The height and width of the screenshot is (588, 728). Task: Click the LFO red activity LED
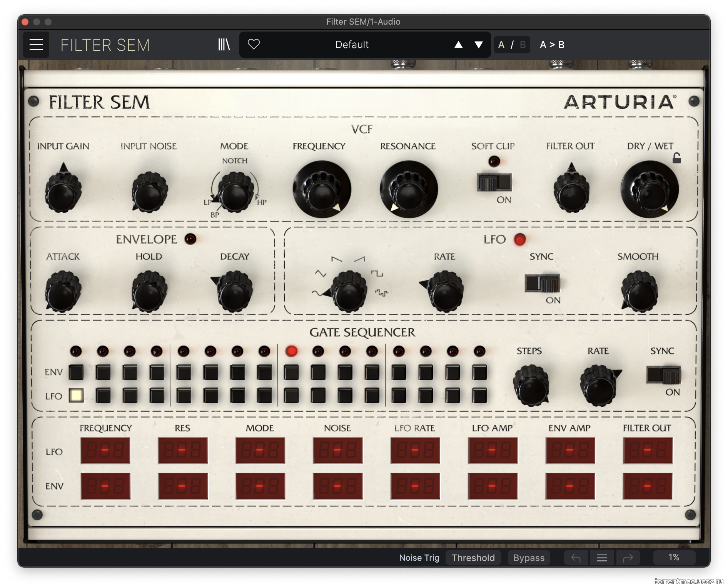click(520, 239)
